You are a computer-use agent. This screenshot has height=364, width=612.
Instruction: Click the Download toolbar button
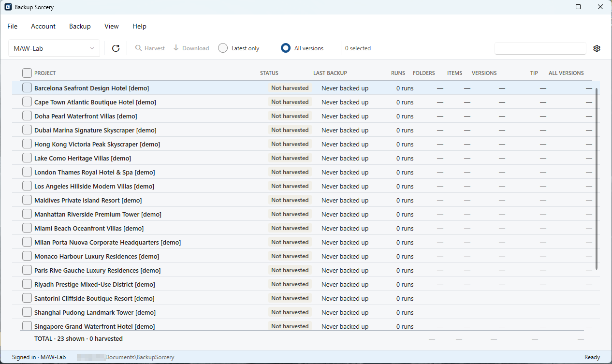point(191,48)
